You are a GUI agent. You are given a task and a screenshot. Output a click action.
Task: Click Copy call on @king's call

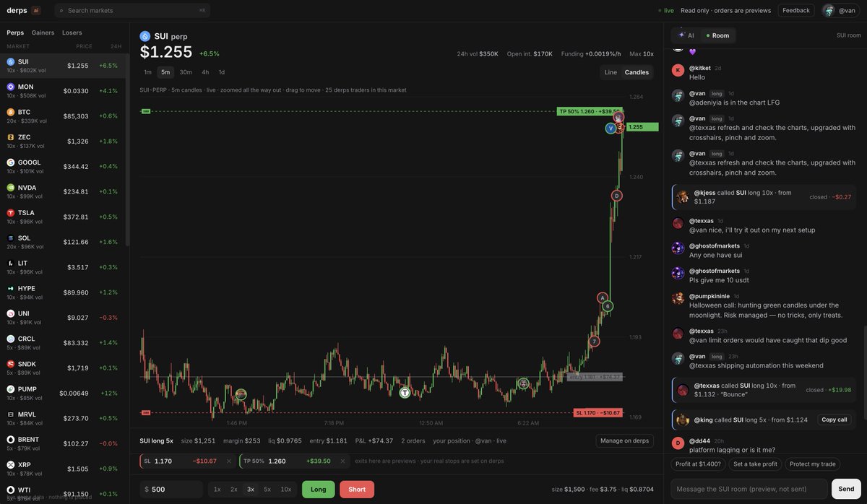click(x=834, y=420)
